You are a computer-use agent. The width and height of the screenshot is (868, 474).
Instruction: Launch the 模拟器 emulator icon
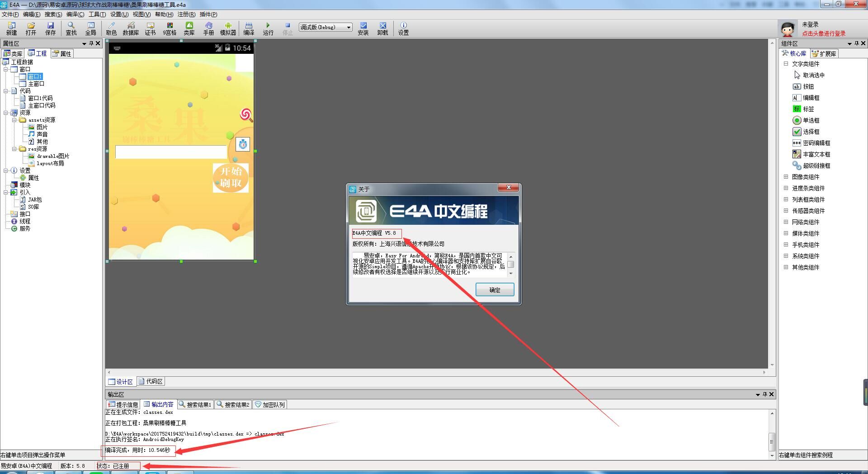(228, 28)
